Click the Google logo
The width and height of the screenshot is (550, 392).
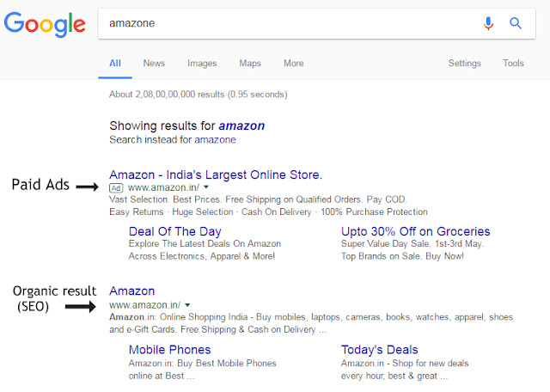(45, 24)
